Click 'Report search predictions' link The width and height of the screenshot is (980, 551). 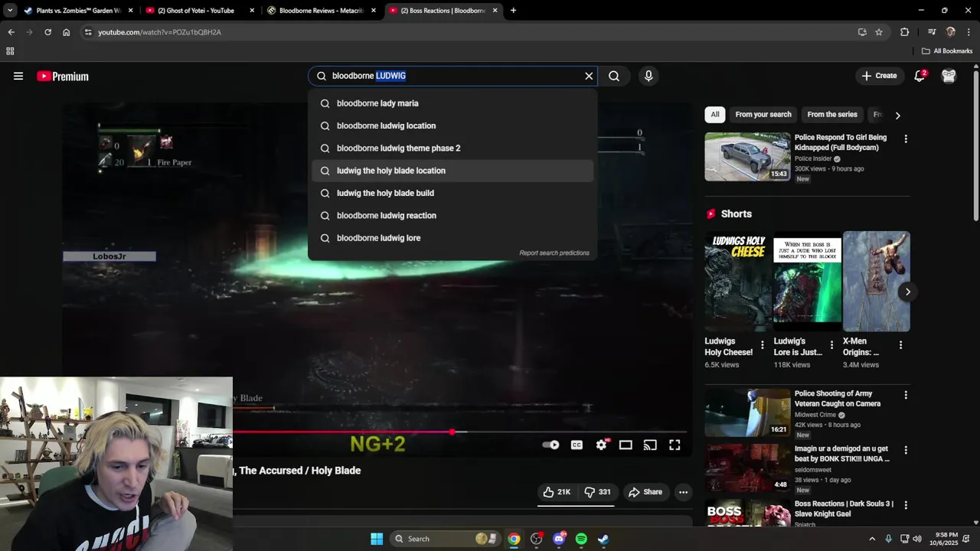click(554, 253)
